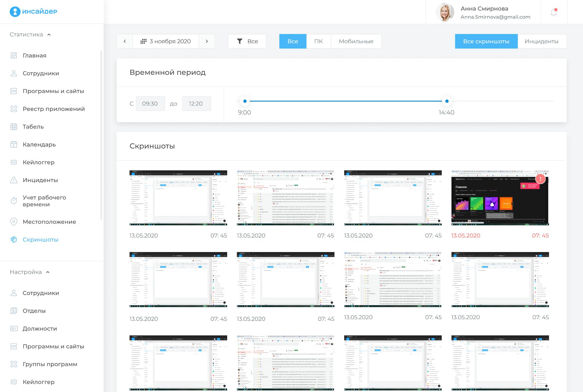This screenshot has height=392, width=583.
Task: Select the Все скриншоты tab
Action: coord(486,41)
